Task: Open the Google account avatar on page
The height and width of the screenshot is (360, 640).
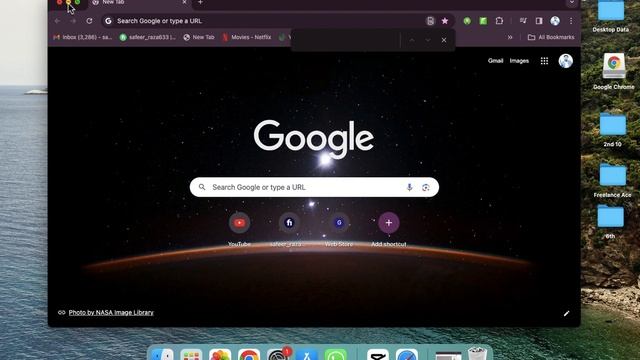Action: (x=565, y=61)
